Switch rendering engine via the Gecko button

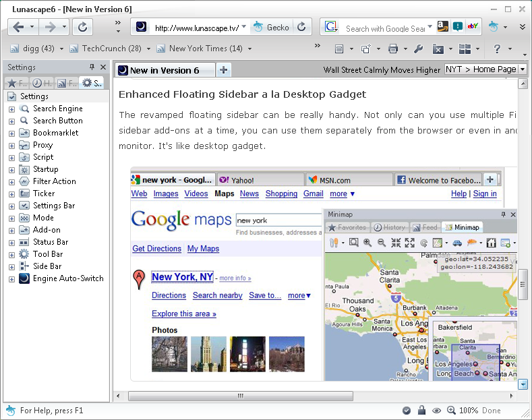[271, 27]
